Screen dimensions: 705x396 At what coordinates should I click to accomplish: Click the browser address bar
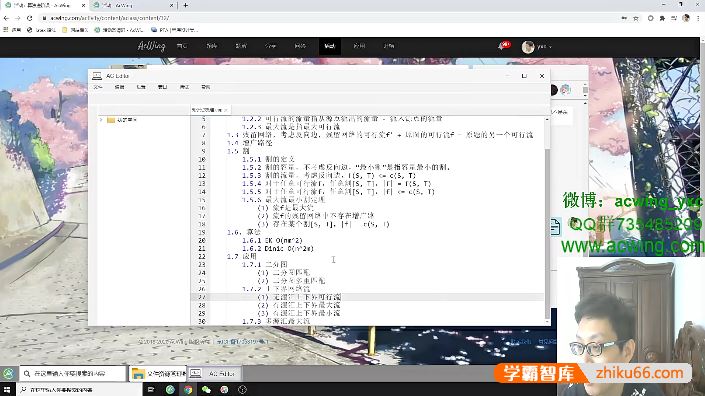328,18
